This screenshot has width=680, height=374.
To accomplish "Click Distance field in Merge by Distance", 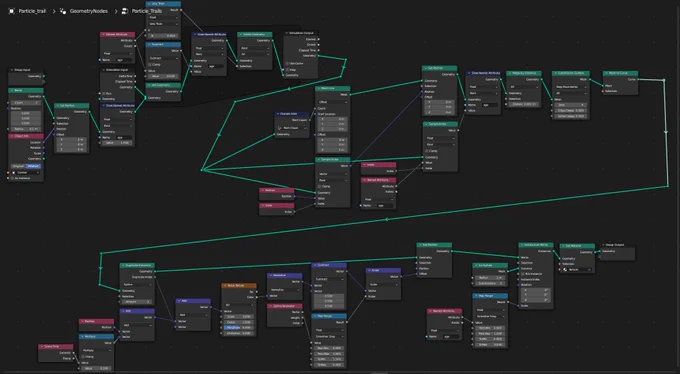I will point(523,104).
